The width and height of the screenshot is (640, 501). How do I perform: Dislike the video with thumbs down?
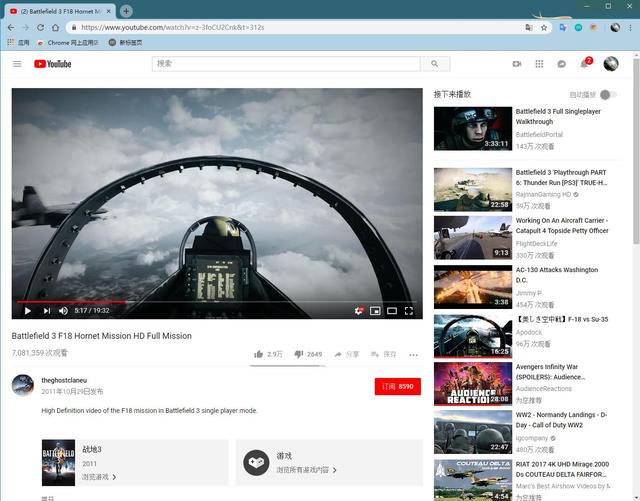[308, 354]
